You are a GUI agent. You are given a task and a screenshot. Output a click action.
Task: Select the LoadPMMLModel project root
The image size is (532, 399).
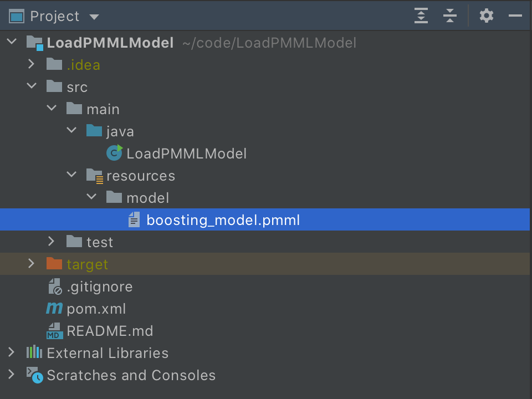pos(110,43)
